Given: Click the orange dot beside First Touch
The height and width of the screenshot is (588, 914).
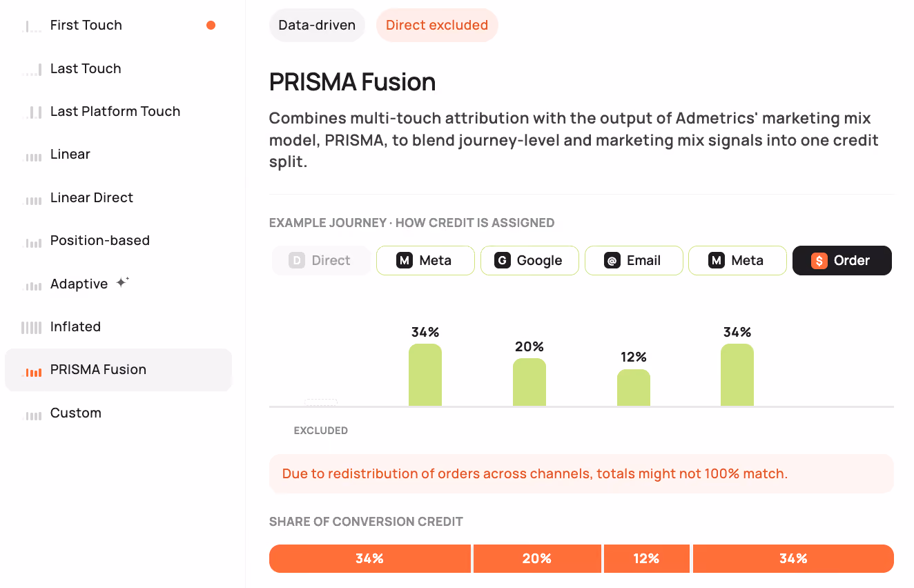Looking at the screenshot, I should click(x=211, y=26).
